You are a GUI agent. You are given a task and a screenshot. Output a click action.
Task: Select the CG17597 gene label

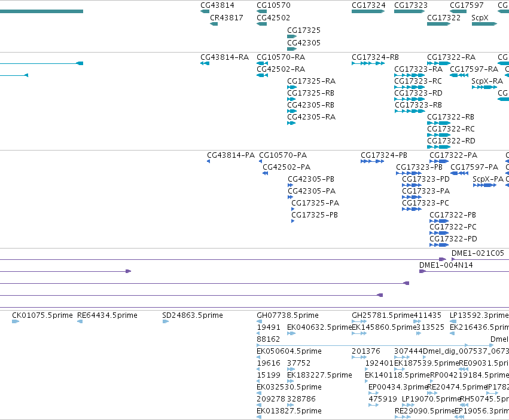(x=467, y=5)
